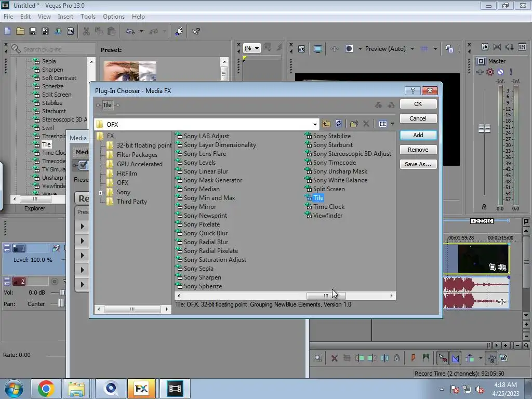
Task: Open the Options menu
Action: point(114,17)
